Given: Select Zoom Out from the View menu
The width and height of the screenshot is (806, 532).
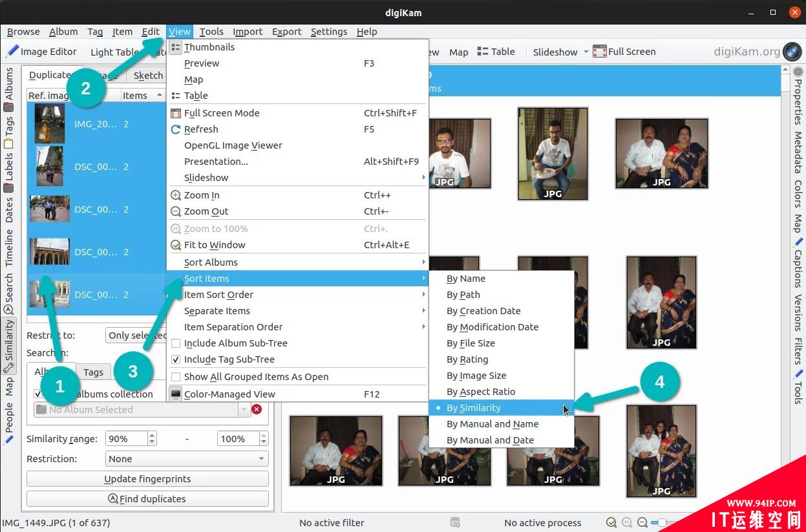Looking at the screenshot, I should point(298,211).
